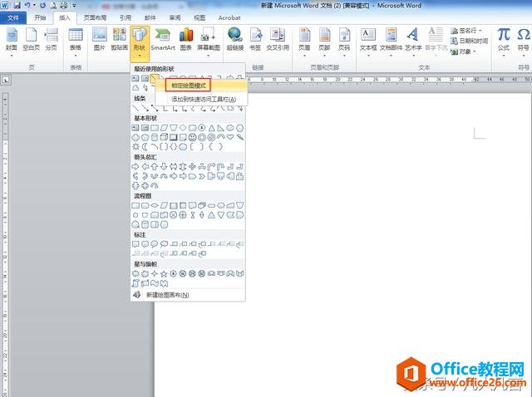Viewport: 532px width, 397px height.
Task: Click the 公式 equation pi icon
Action: click(504, 40)
